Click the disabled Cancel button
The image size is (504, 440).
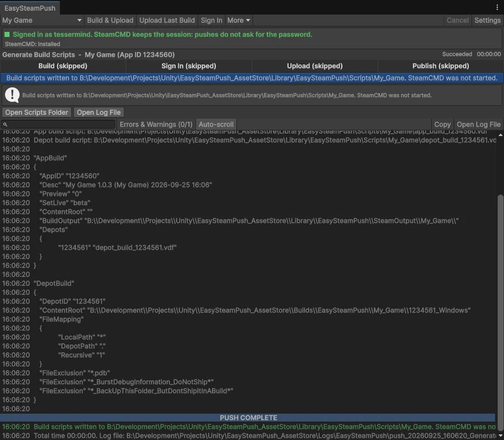(458, 20)
